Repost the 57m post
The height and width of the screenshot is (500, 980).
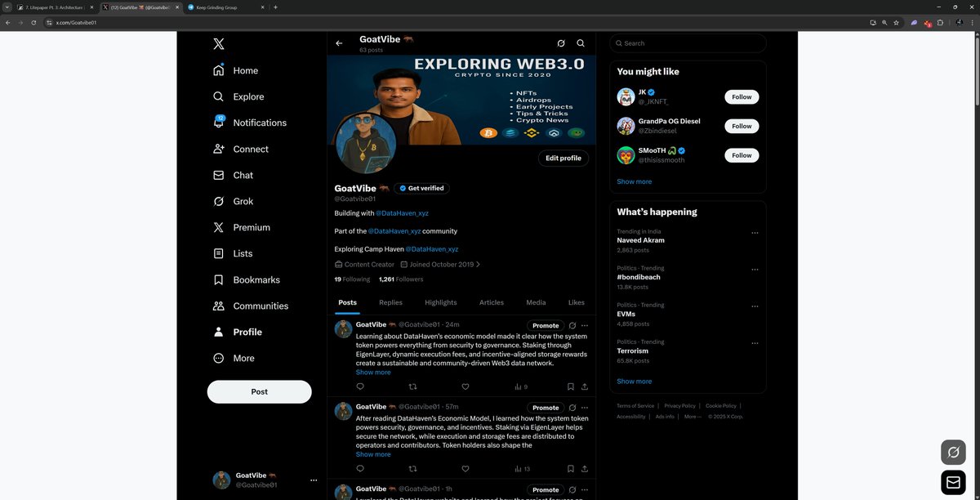coord(412,469)
